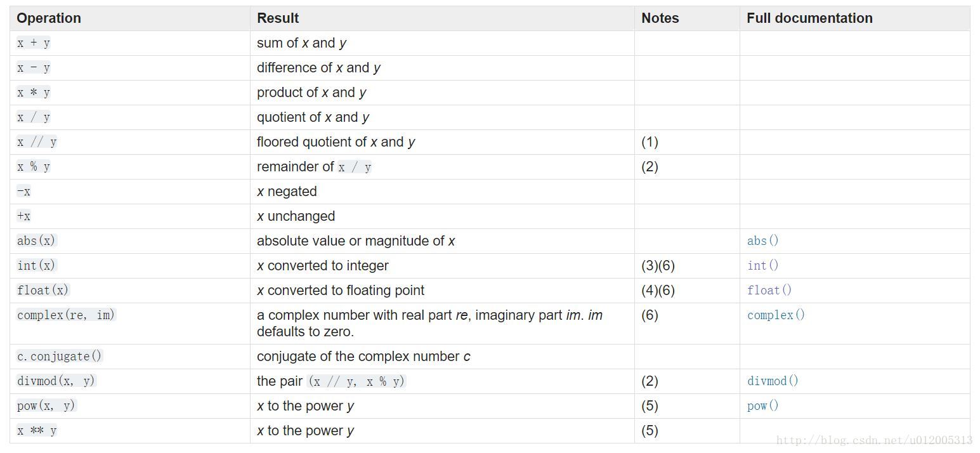Click the 'divmod(x, y)' operation cell

point(56,381)
